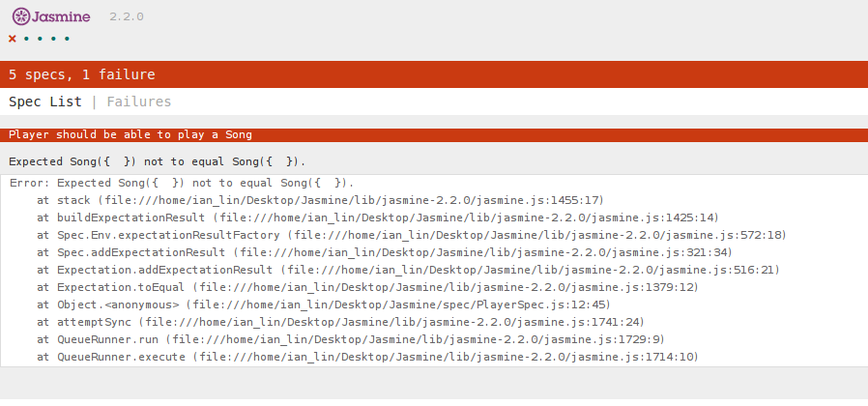Click the buildExpectationResult trace line

point(378,217)
